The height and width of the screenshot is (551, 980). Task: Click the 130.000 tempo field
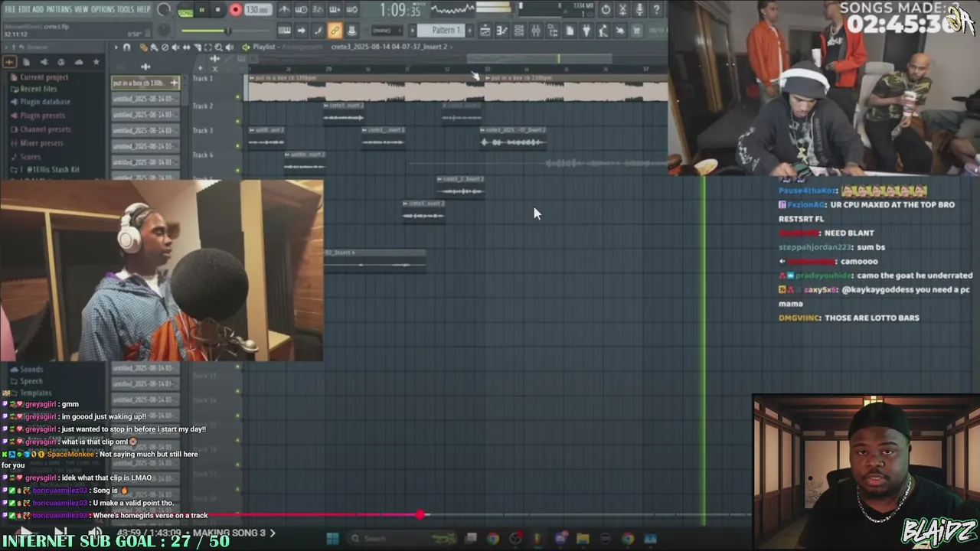pyautogui.click(x=257, y=10)
